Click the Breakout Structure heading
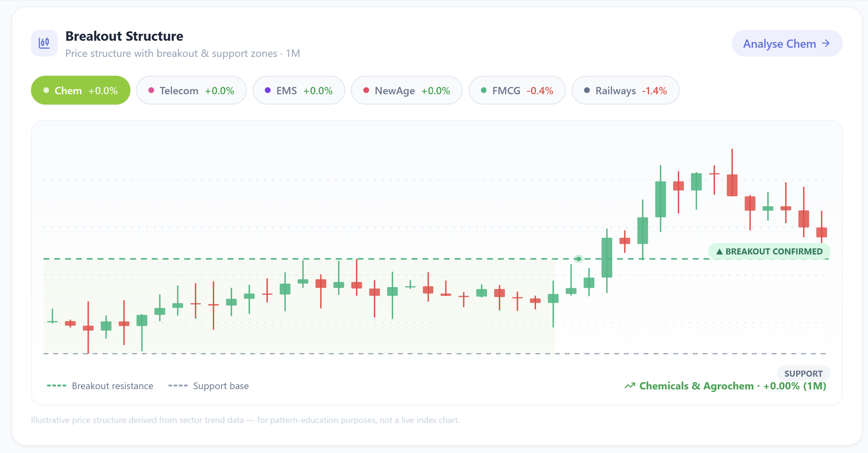This screenshot has height=453, width=868. click(124, 36)
